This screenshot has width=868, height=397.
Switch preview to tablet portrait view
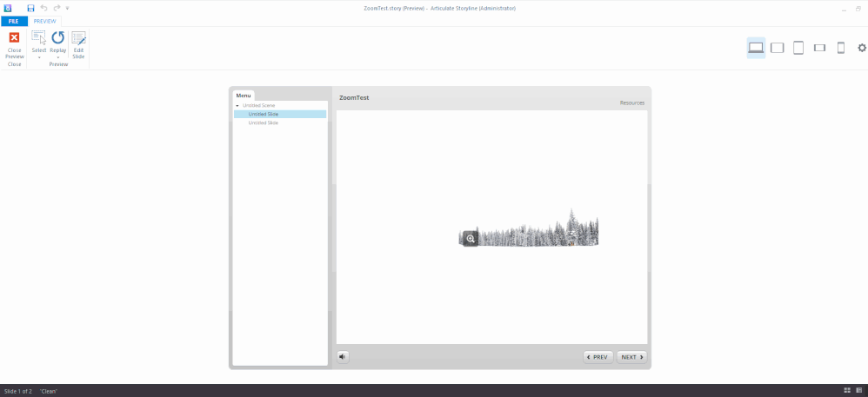click(798, 48)
